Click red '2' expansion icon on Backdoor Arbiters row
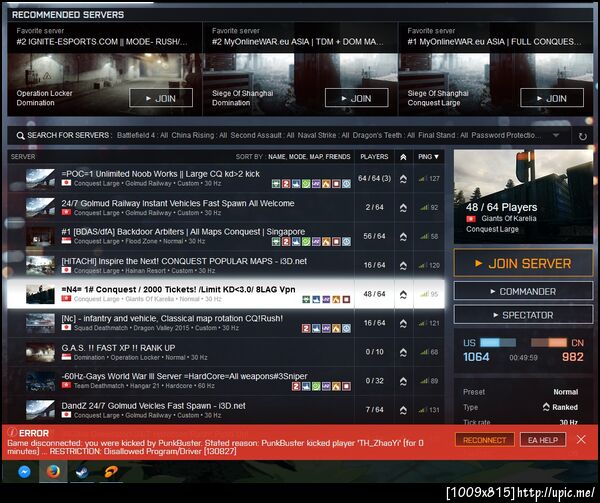Image resolution: width=600 pixels, height=503 pixels. tap(286, 242)
